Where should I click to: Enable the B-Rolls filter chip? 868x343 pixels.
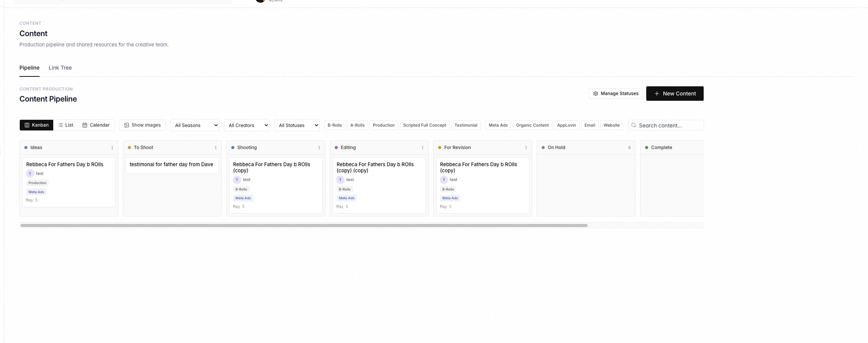(334, 125)
